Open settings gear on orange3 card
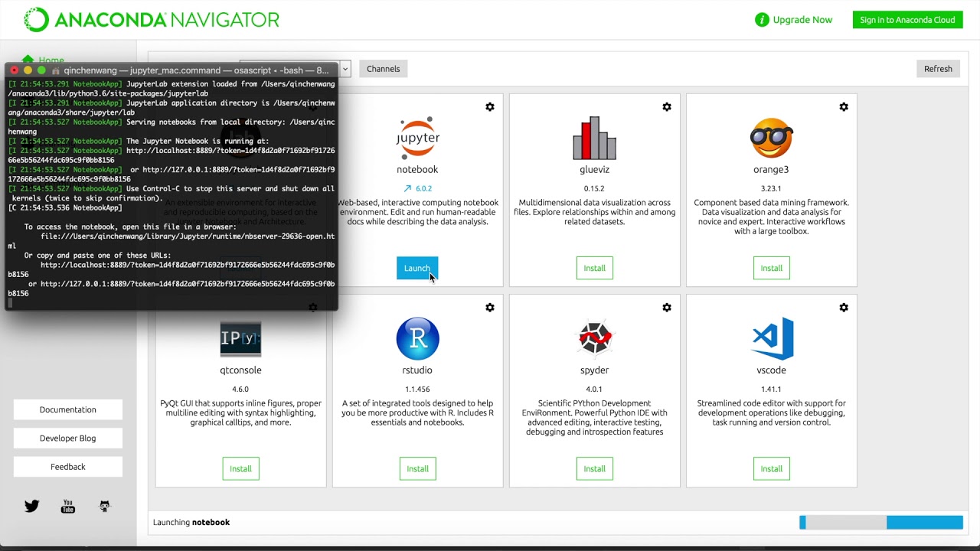The width and height of the screenshot is (980, 551). 844,107
